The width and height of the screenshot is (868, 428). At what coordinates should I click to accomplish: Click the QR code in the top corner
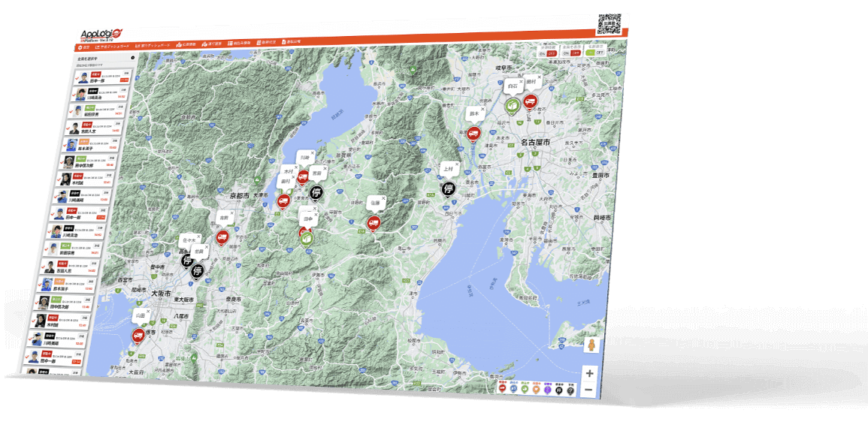click(x=611, y=24)
